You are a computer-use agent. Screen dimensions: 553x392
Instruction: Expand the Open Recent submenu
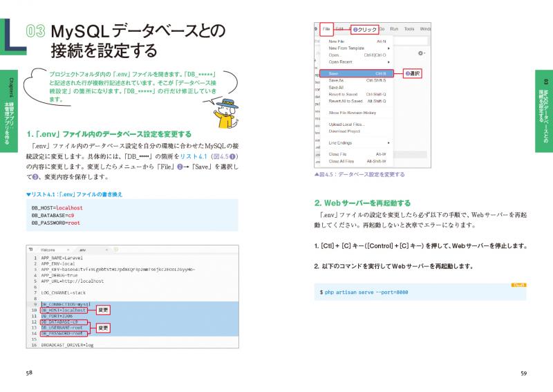[357, 62]
